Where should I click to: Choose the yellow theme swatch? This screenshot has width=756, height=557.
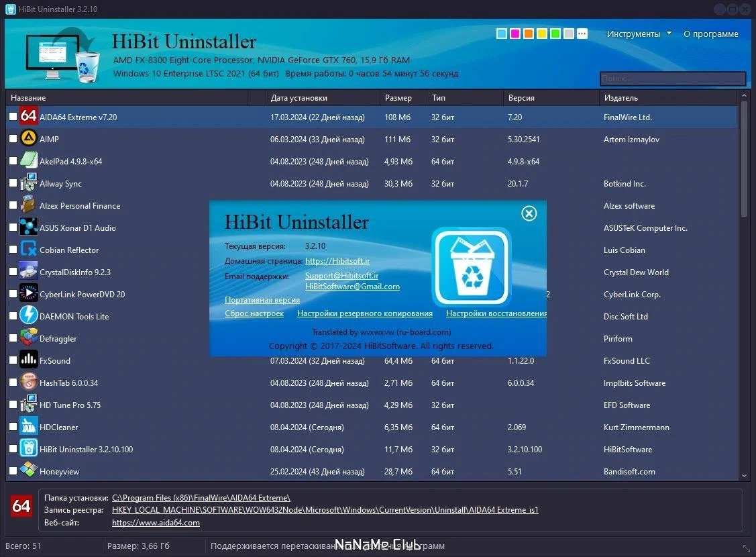pos(542,34)
